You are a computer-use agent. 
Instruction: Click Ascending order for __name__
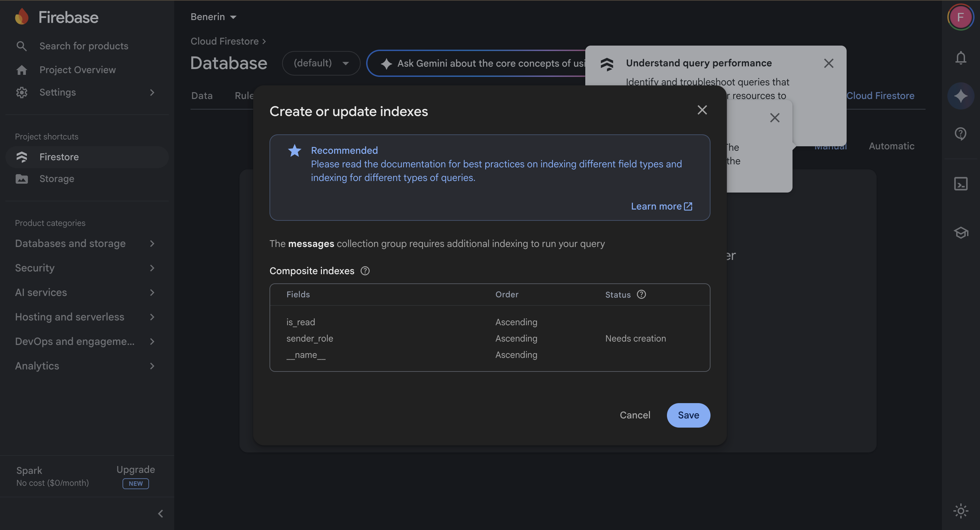click(516, 355)
